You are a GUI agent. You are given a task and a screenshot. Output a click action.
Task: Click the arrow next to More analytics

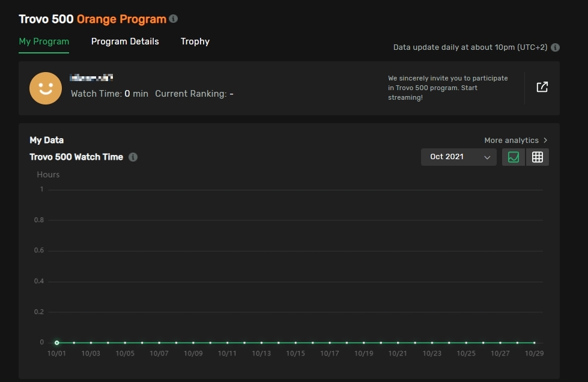coord(545,141)
